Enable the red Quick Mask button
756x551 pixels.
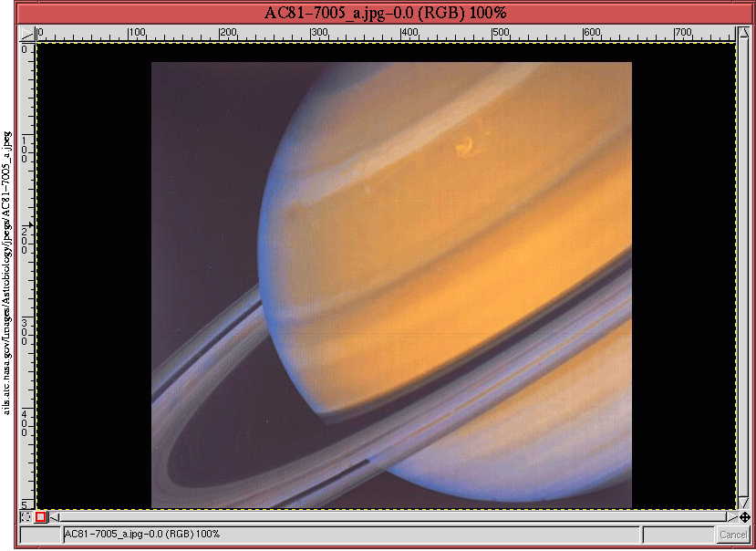41,517
